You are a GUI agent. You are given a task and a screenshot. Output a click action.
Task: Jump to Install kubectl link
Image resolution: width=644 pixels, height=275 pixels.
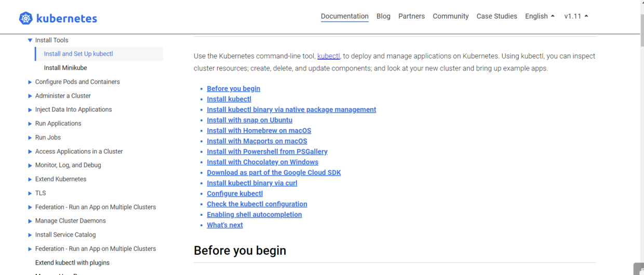click(229, 99)
